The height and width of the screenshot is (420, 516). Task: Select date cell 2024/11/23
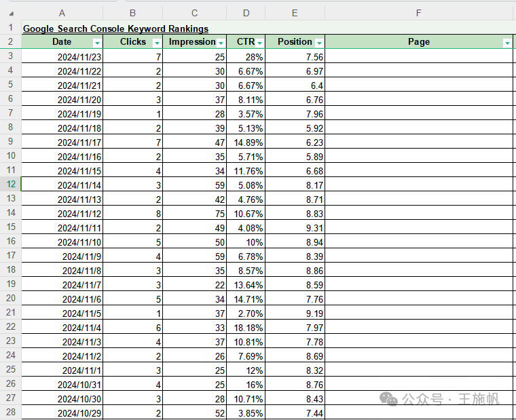pos(62,57)
